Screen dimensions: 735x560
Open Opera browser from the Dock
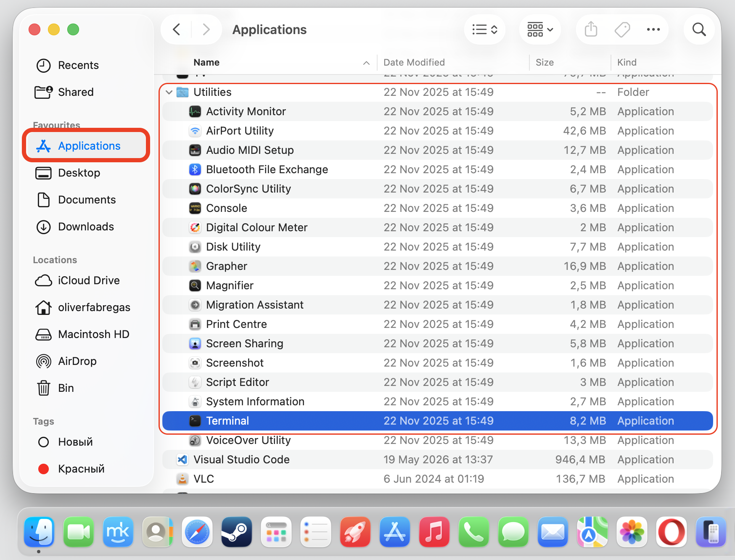coord(672,532)
